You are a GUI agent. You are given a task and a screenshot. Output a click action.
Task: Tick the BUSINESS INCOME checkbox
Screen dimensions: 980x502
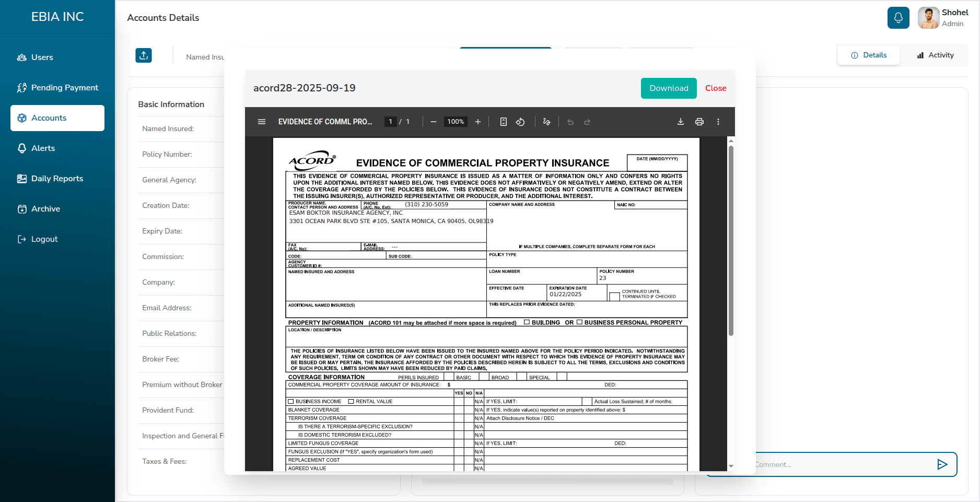point(291,402)
